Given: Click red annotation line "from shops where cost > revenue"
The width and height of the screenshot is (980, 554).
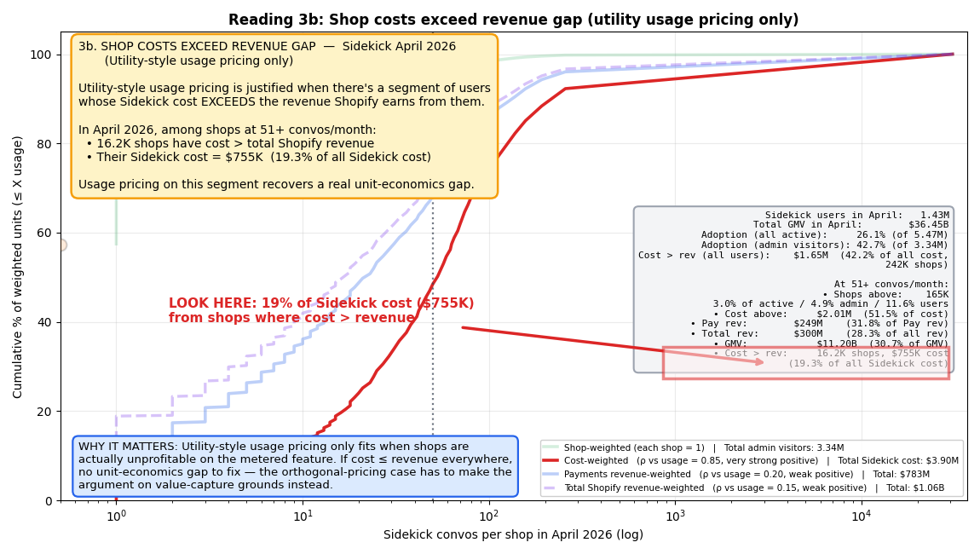Looking at the screenshot, I should tap(292, 318).
